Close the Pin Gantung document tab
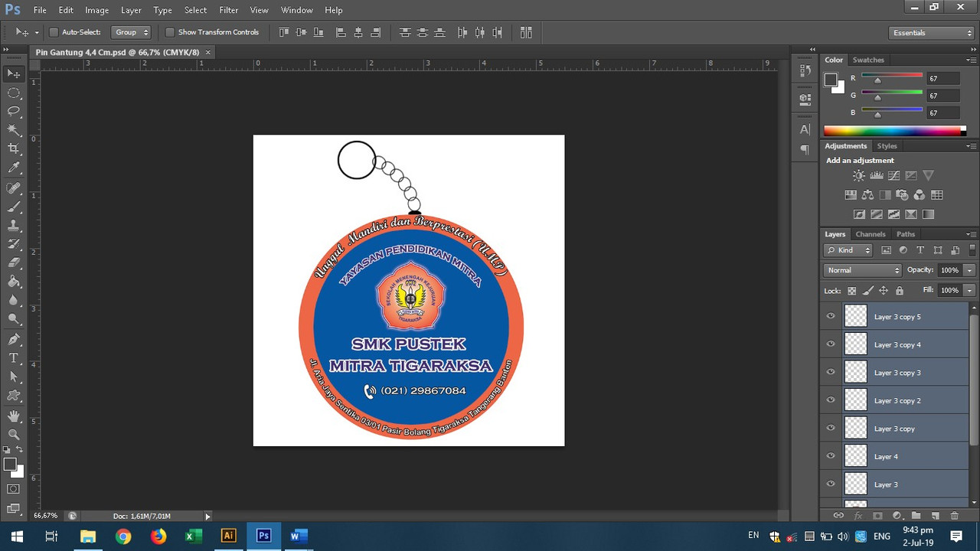This screenshot has width=980, height=551. [x=207, y=52]
